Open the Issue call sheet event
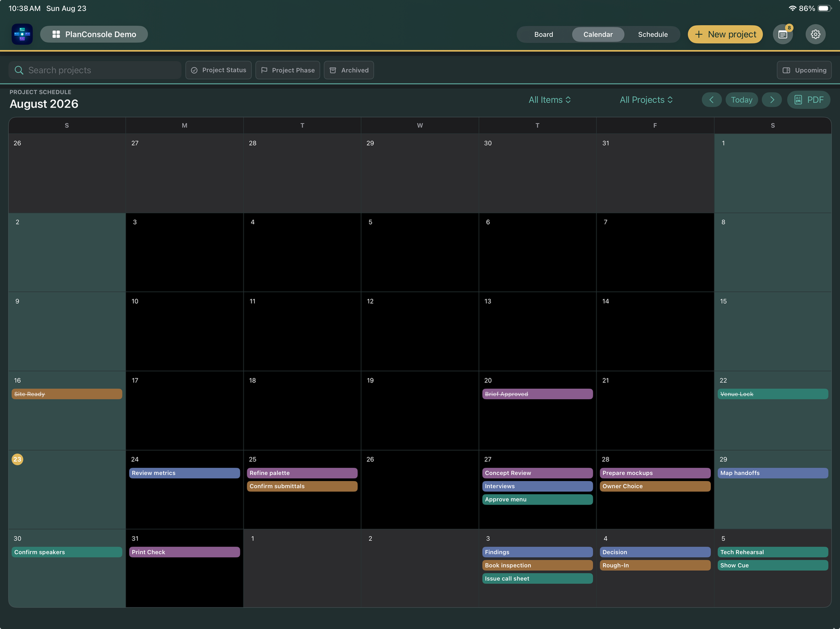The height and width of the screenshot is (629, 840). tap(538, 579)
